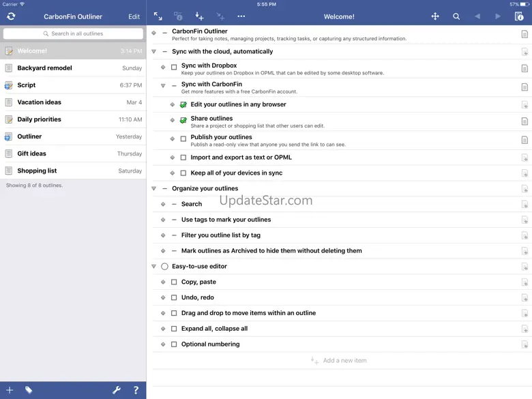Uncheck Edit your outlines in any browser
Screen dimensions: 532x399
(x=183, y=104)
